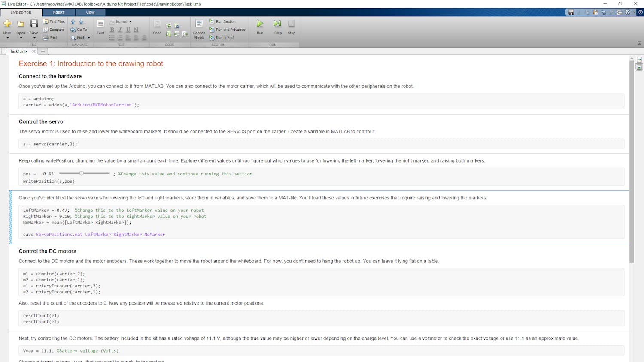Open the VIEW ribbon tab
The image size is (644, 362).
90,12
